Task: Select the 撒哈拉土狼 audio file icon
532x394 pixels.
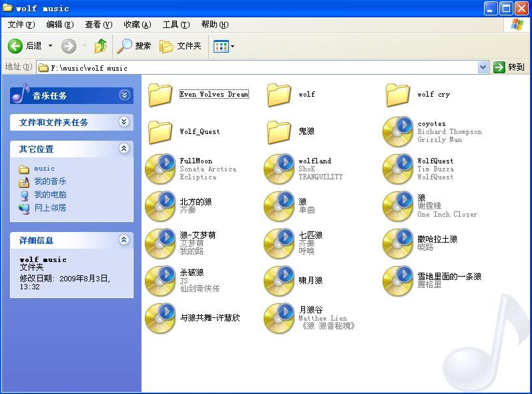Action: pos(398,243)
